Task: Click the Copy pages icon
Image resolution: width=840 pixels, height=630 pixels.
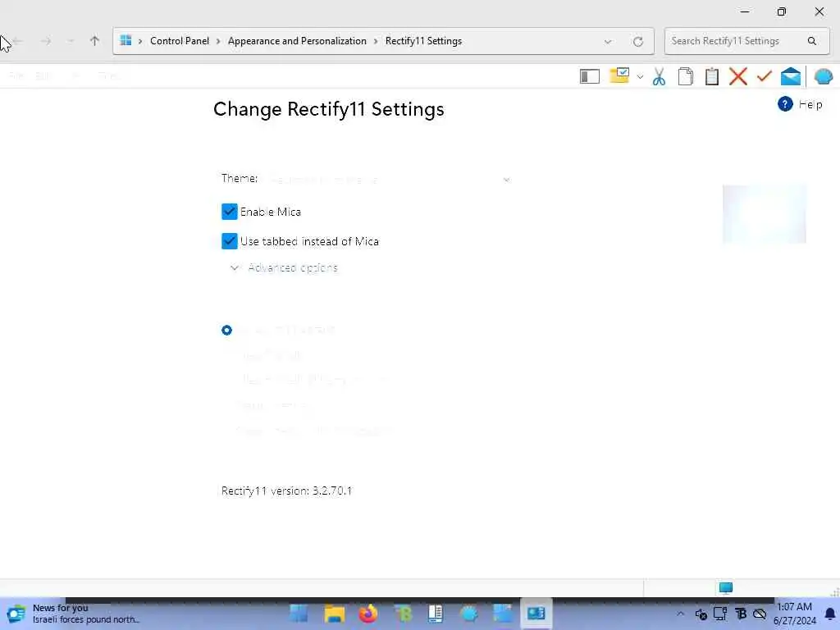Action: (x=685, y=76)
